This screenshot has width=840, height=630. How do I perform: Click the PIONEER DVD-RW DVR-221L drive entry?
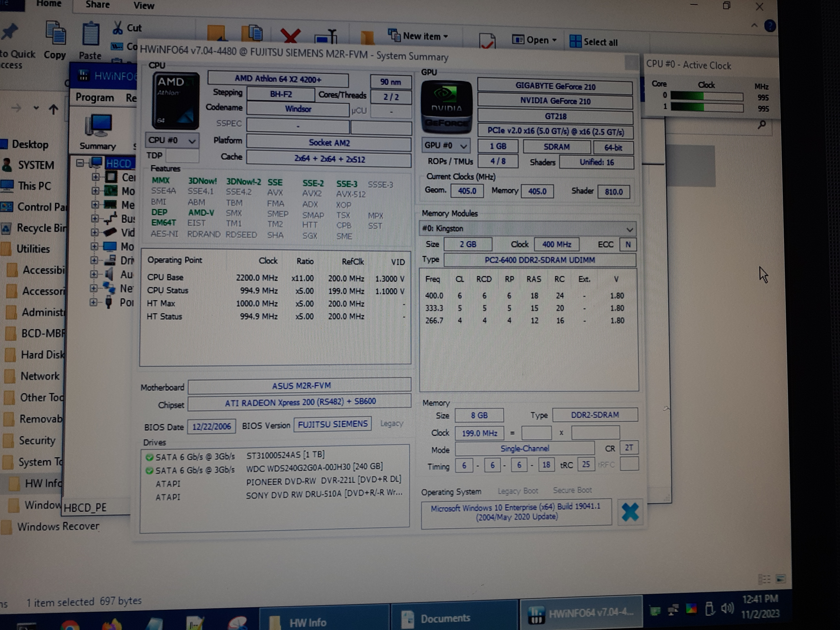point(275,482)
